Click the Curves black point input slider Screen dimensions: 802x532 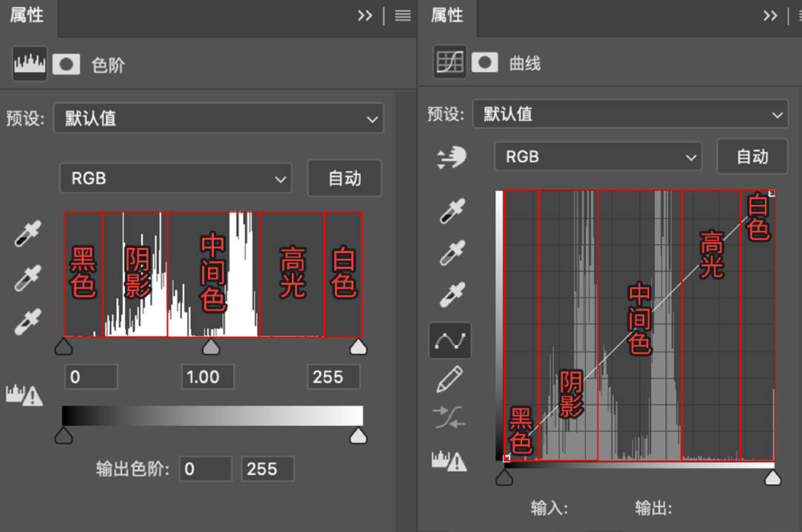coord(504,477)
